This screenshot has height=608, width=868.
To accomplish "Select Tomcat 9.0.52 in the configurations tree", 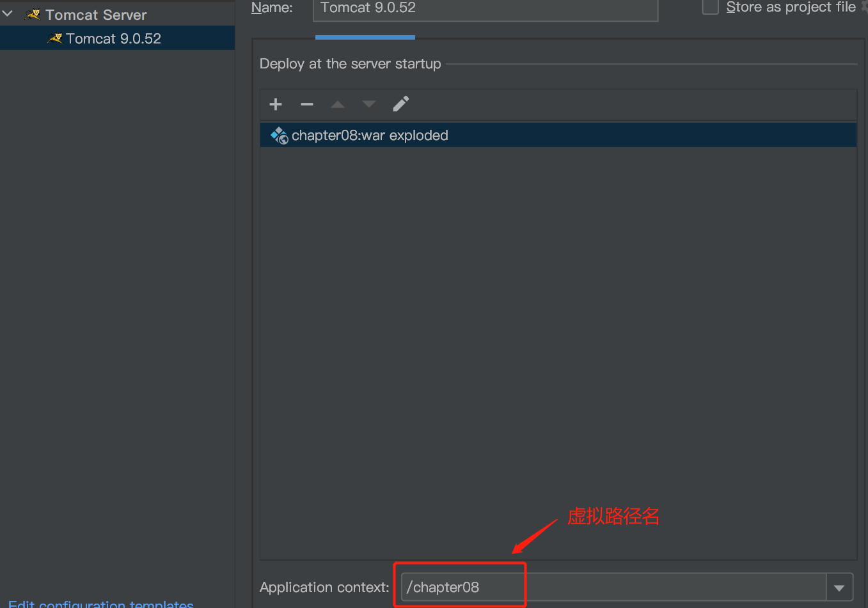I will tap(118, 38).
